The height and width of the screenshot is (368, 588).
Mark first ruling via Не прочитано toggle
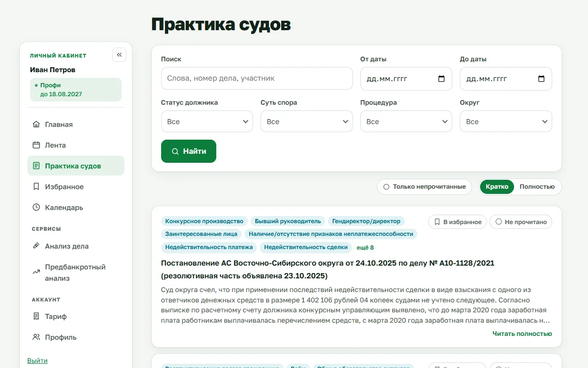(x=521, y=222)
